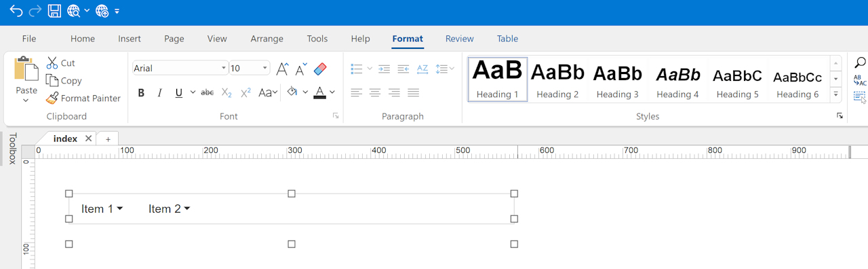Increase the font size
Image resolution: width=868 pixels, height=269 pixels.
coord(283,68)
